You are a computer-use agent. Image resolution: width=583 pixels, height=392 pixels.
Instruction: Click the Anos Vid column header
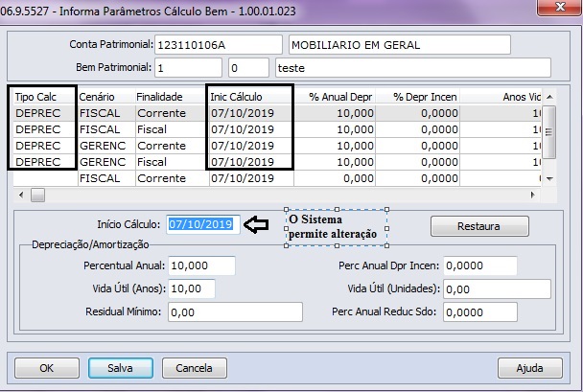coord(501,97)
